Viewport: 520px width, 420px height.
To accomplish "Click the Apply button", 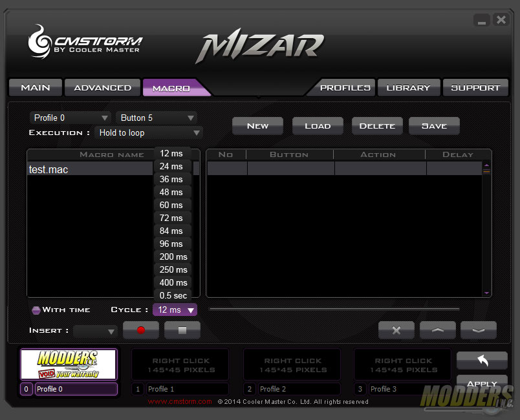I will point(482,384).
